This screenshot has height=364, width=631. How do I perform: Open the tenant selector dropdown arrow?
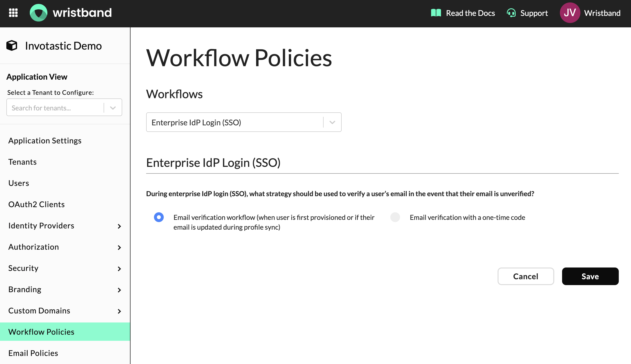(113, 108)
